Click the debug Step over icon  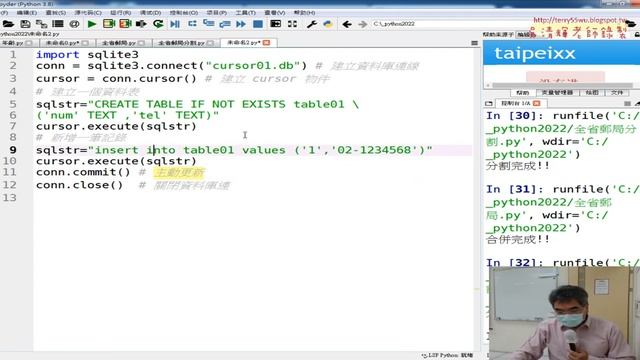pos(192,24)
